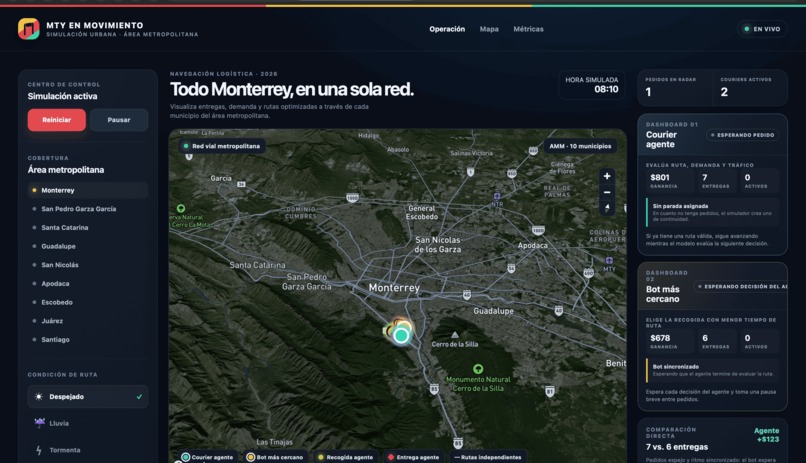Switch to the Mapa tab
The height and width of the screenshot is (463, 806).
[489, 29]
